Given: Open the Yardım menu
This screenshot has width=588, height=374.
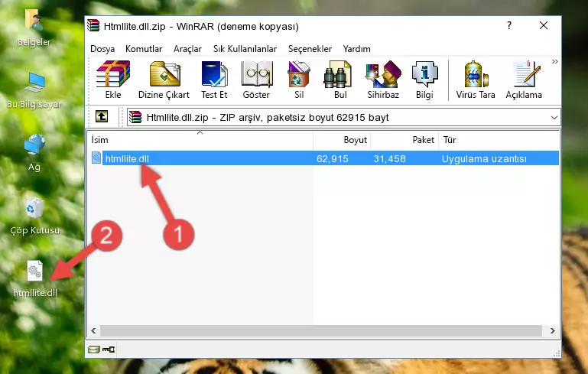Looking at the screenshot, I should [x=356, y=49].
